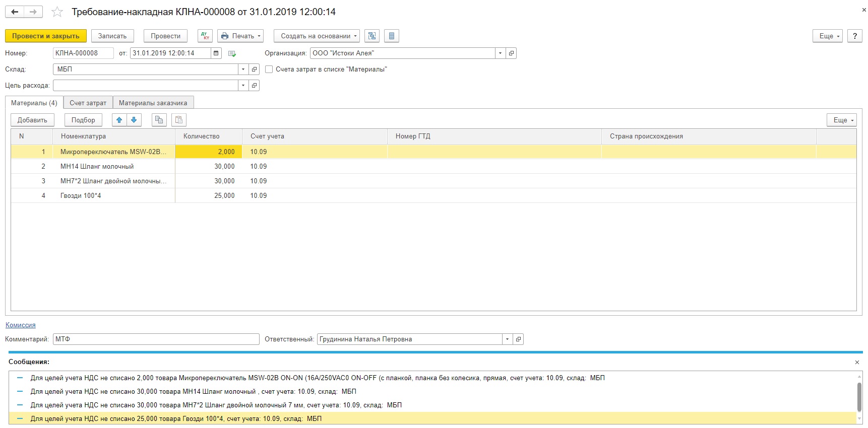Switch to the Счет затрат tab
Screen dimensions: 868x428
point(88,103)
